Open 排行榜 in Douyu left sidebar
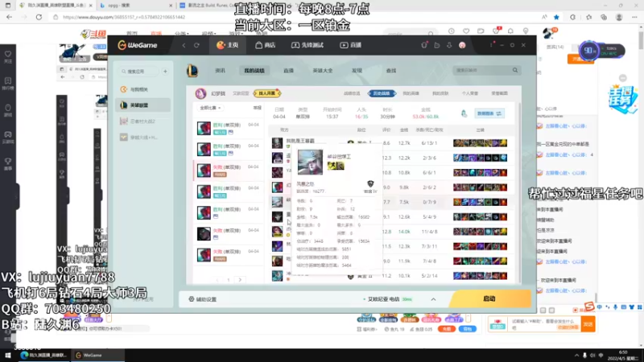 8,84
